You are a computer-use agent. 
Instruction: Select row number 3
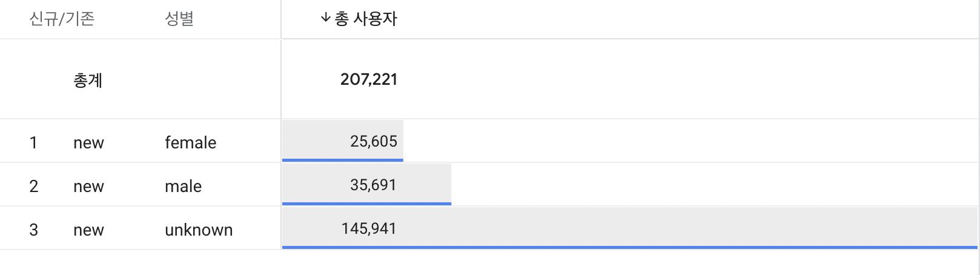pos(33,230)
